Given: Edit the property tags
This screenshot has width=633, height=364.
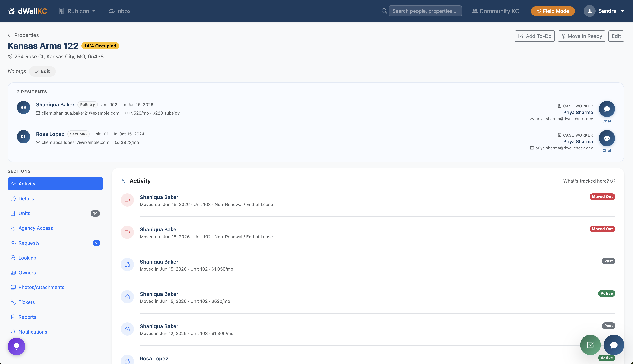Looking at the screenshot, I should (x=42, y=71).
